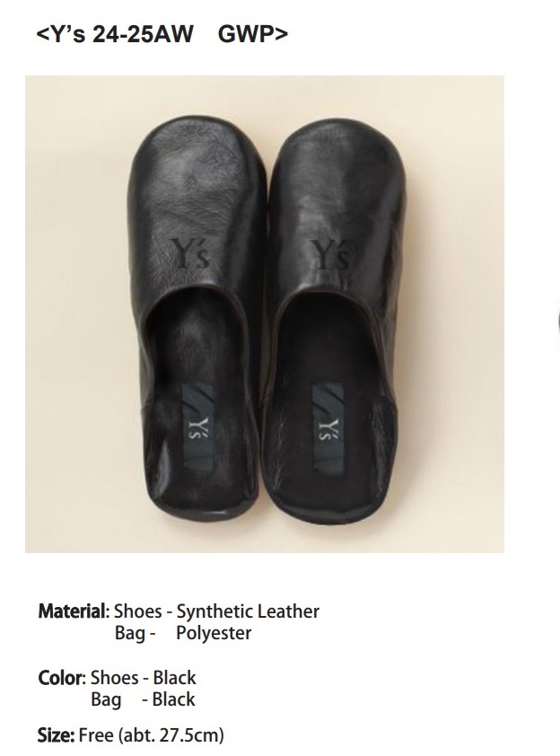The width and height of the screenshot is (560, 756).
Task: Select the Color label text
Action: point(62,678)
